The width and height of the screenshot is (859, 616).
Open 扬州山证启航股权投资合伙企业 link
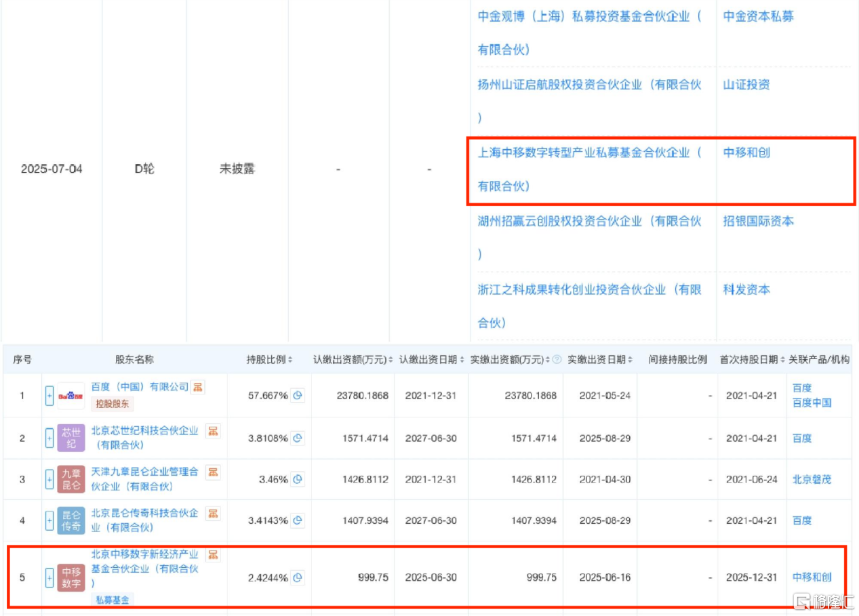point(590,101)
